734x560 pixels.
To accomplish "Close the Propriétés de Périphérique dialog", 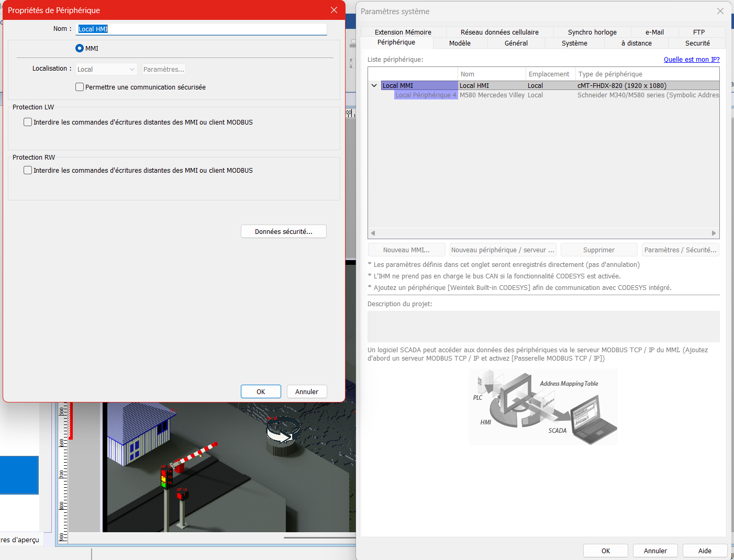I will 333,10.
